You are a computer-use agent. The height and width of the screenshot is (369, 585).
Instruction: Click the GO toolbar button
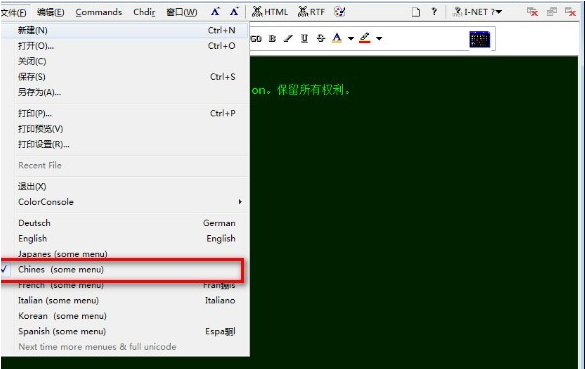[x=256, y=38]
